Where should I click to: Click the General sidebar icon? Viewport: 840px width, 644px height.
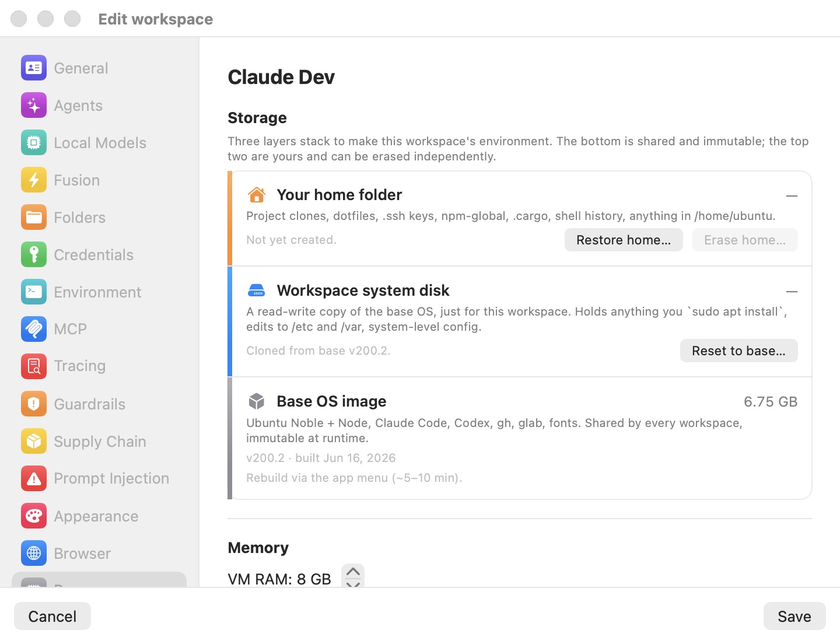[x=34, y=68]
